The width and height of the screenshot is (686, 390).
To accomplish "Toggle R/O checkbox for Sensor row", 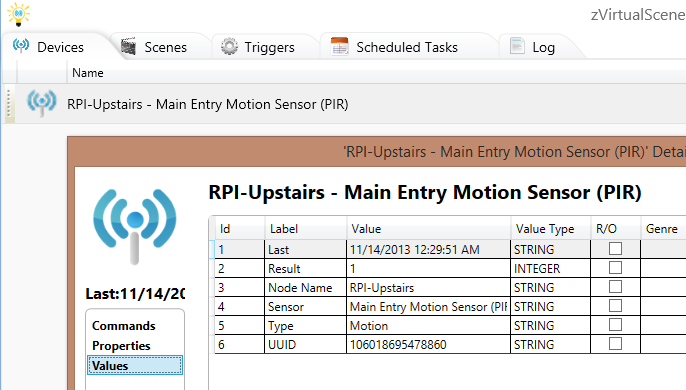I will [615, 306].
